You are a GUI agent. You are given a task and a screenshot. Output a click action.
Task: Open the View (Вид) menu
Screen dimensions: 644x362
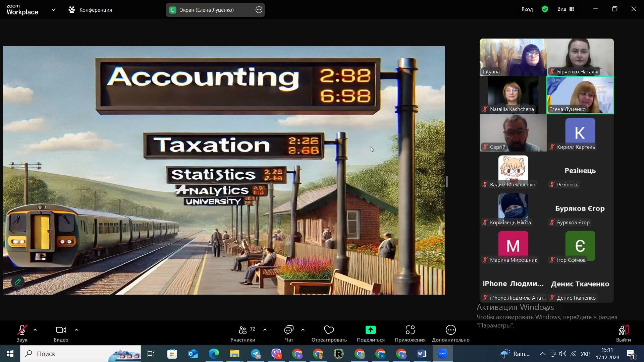coord(566,9)
